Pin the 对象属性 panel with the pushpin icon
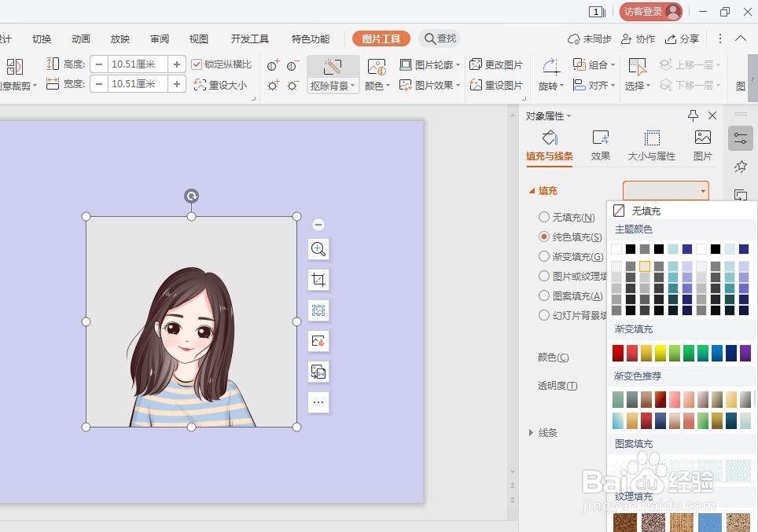Viewport: 758px width, 532px height. point(692,116)
